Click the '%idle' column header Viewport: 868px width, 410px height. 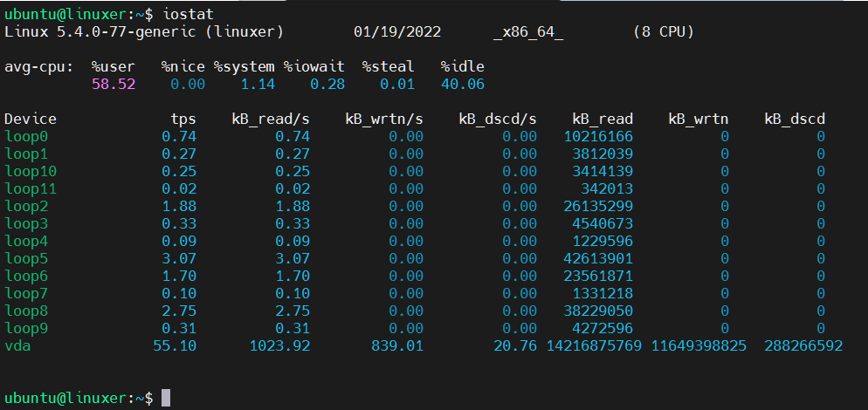tap(462, 67)
